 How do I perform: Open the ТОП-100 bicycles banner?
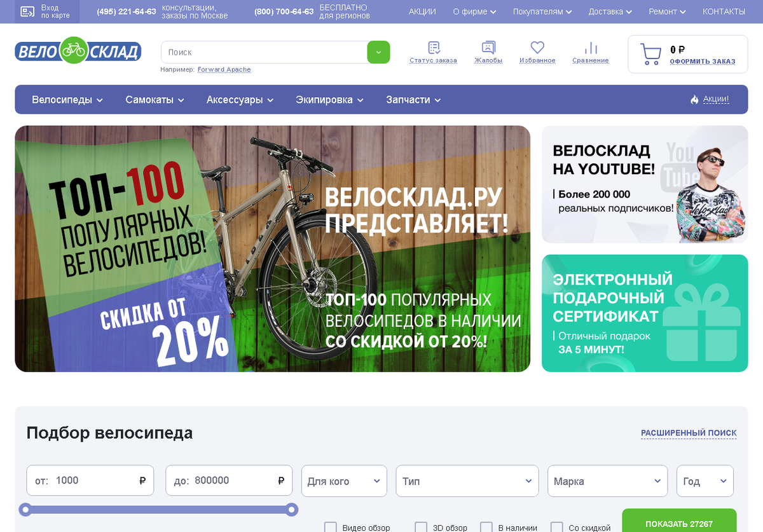(272, 249)
